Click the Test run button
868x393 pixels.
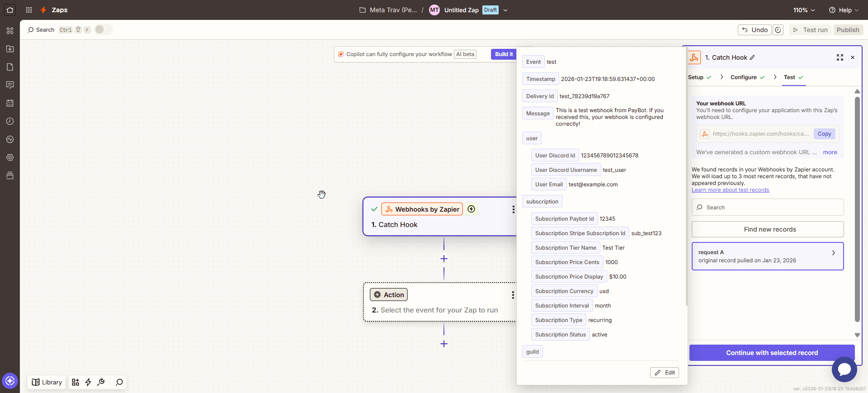click(811, 30)
